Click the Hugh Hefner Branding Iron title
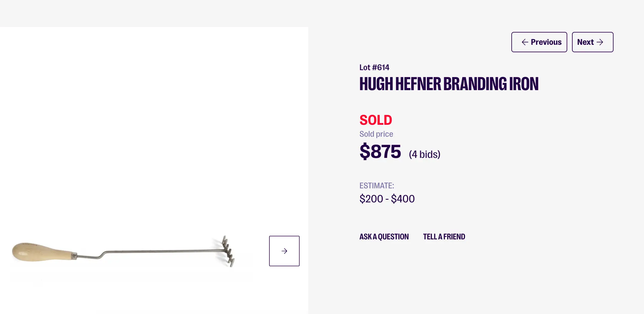The width and height of the screenshot is (644, 314). pos(449,84)
